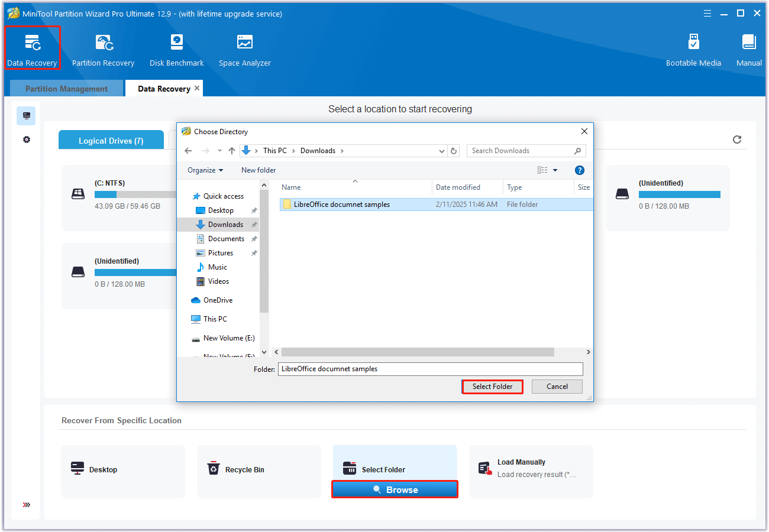Click This PC in address breadcrumb
Screen dimensions: 769x532
(x=274, y=151)
